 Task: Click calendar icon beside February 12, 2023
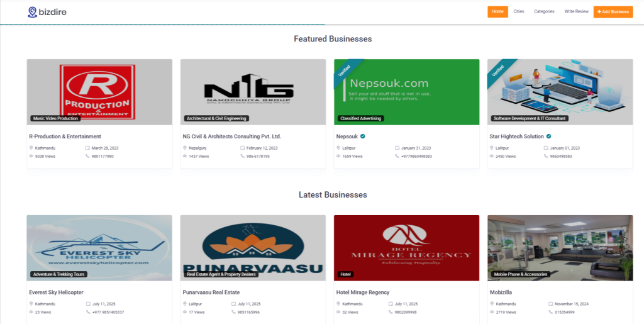coord(242,148)
